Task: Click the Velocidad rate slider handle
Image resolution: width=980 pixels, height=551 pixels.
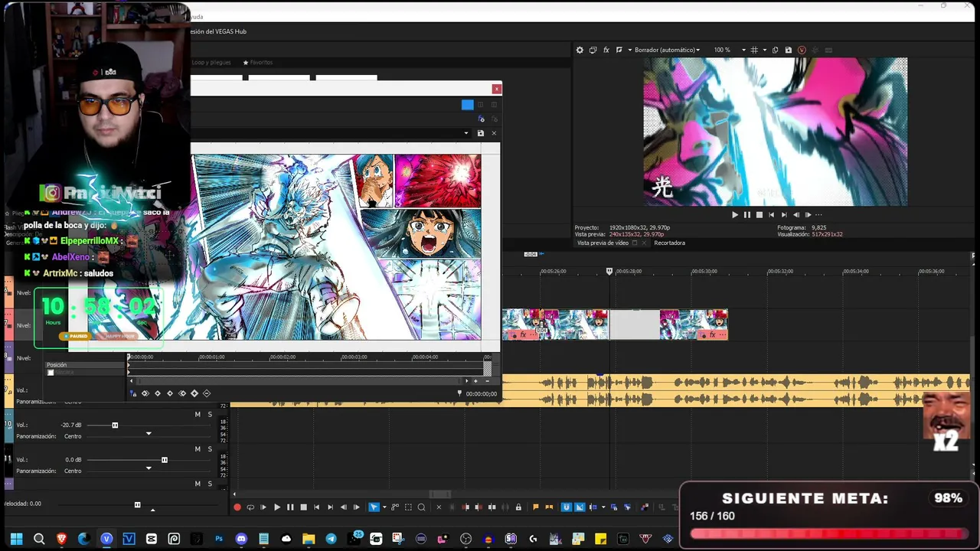Action: pos(137,504)
